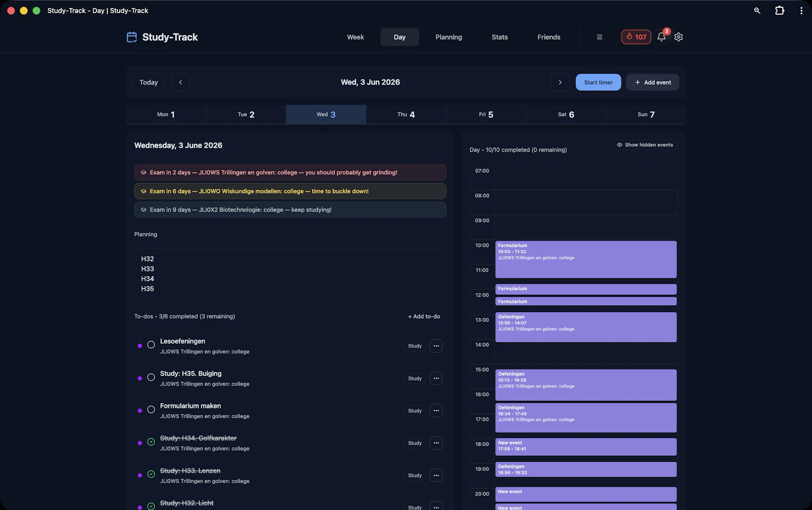Select Sun 7 in day strip
Image resolution: width=812 pixels, height=510 pixels.
click(x=646, y=115)
